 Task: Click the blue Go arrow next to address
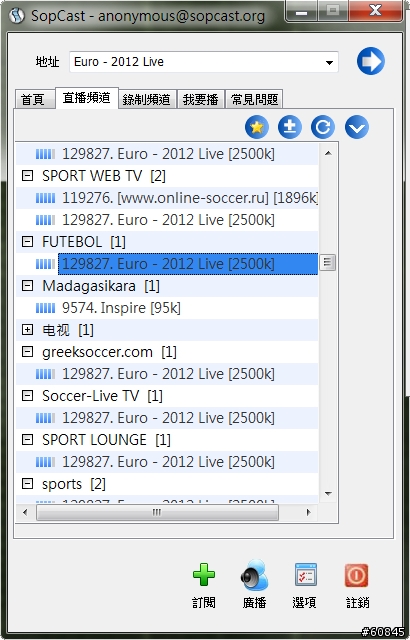[370, 61]
